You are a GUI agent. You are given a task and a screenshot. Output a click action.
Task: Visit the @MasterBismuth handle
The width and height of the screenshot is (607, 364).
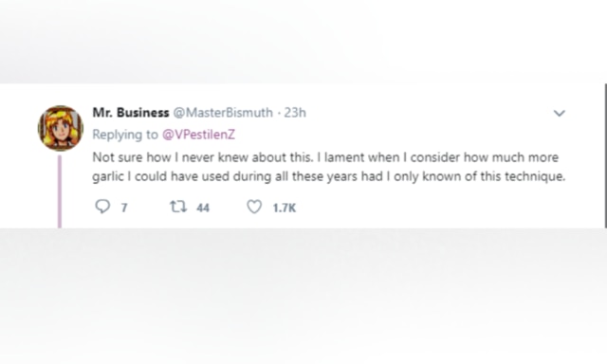pos(223,113)
